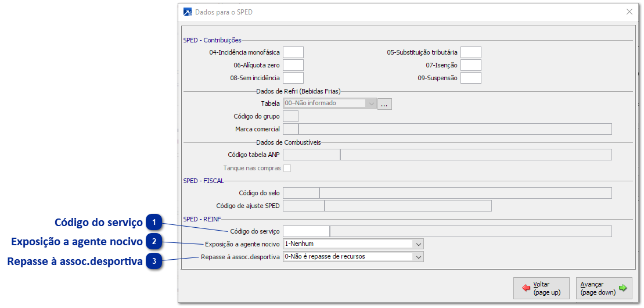
Task: Click the red arrow on Voltar button
Action: [x=526, y=288]
